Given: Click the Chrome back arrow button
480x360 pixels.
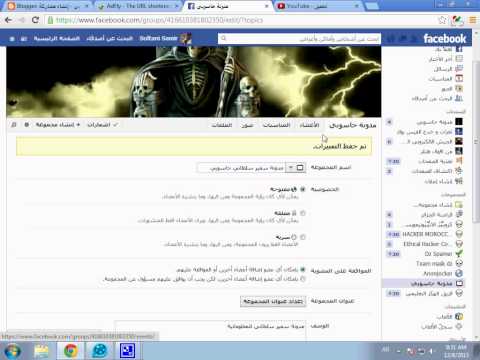Looking at the screenshot, I should tap(8, 20).
